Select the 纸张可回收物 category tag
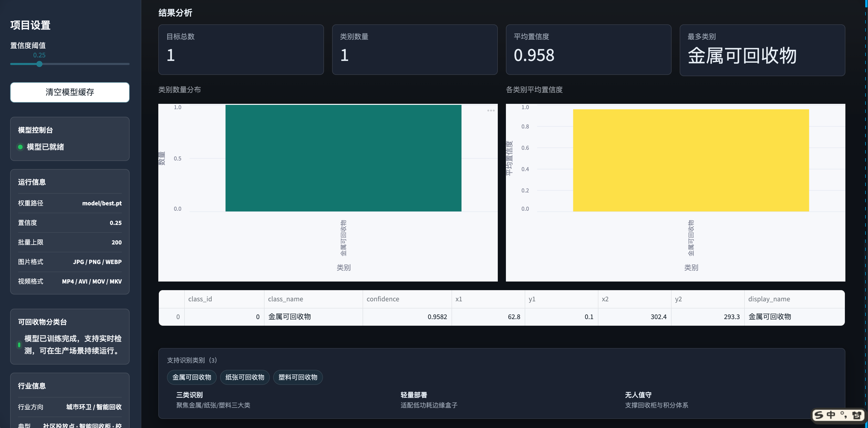 click(x=245, y=377)
